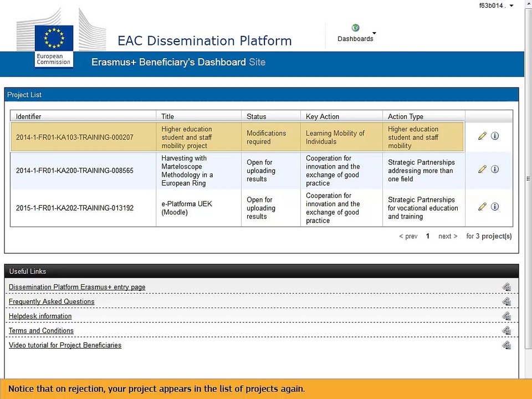
Task: Select identifier 2015-1-FR01-KA202-TRAINING-013192
Action: (75, 208)
